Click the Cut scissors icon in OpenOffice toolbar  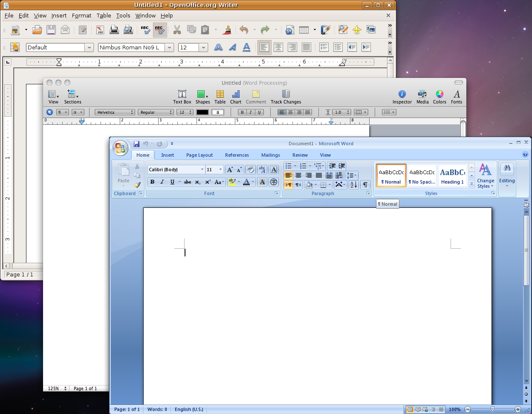[177, 30]
